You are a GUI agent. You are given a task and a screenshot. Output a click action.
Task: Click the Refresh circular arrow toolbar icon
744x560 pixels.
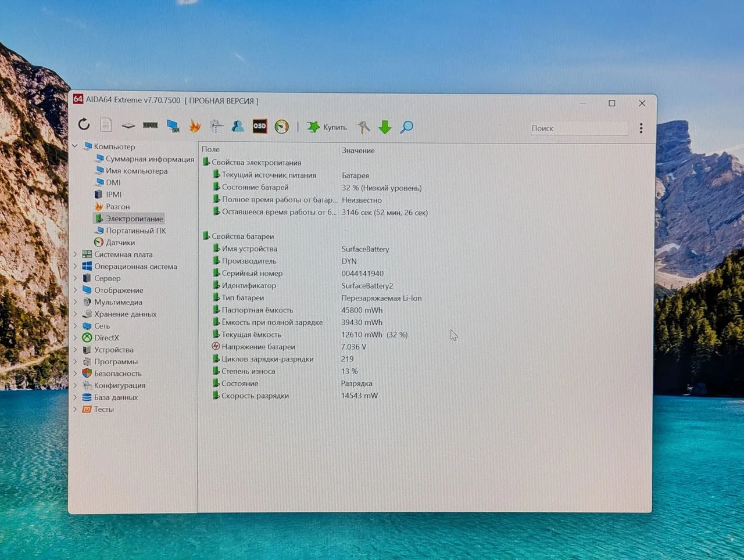click(x=84, y=124)
